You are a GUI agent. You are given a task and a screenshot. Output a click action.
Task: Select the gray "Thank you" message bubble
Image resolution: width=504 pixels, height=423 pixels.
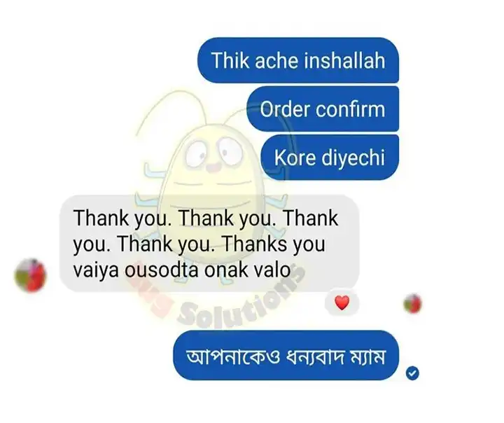click(x=209, y=244)
